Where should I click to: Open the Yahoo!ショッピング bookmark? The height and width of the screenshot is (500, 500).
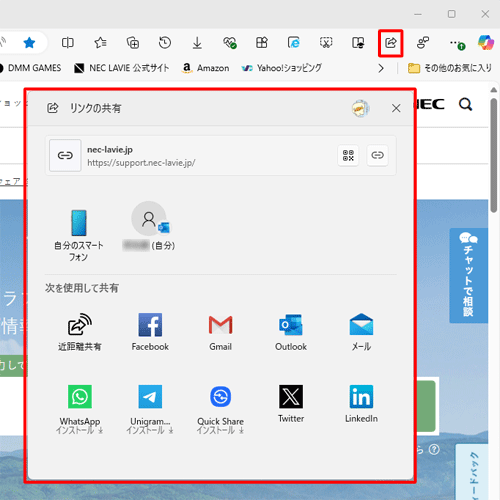282,68
